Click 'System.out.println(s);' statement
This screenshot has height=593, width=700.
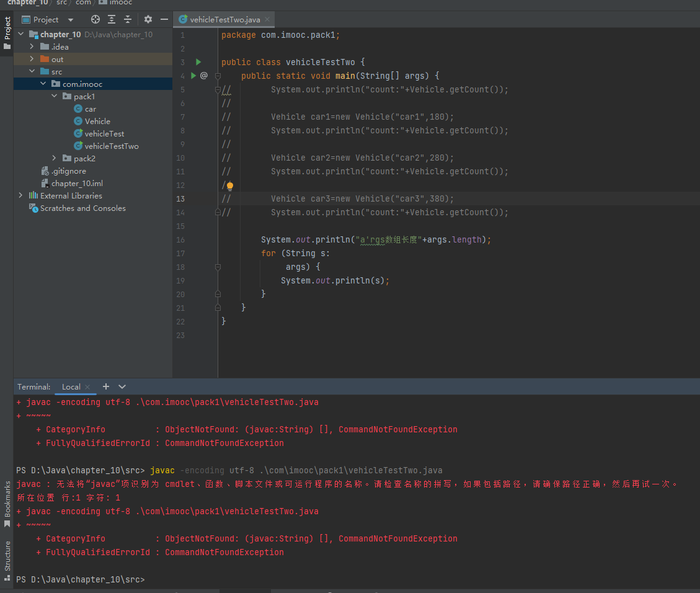click(x=335, y=280)
